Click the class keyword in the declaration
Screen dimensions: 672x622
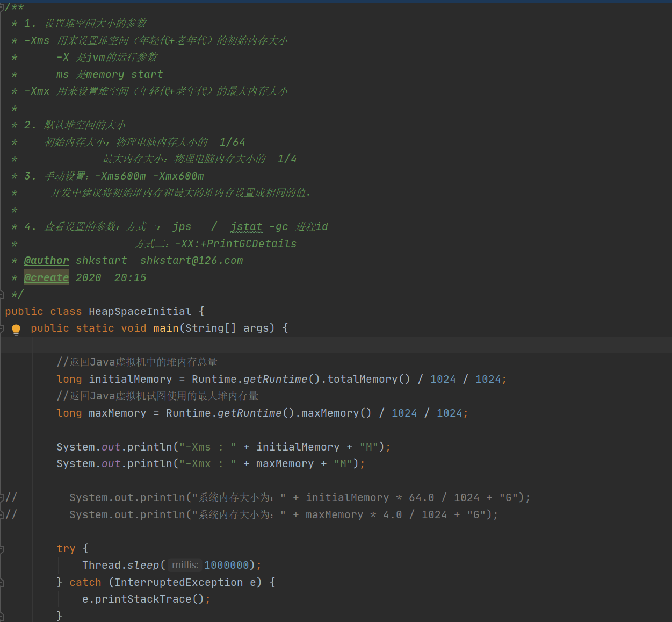66,311
